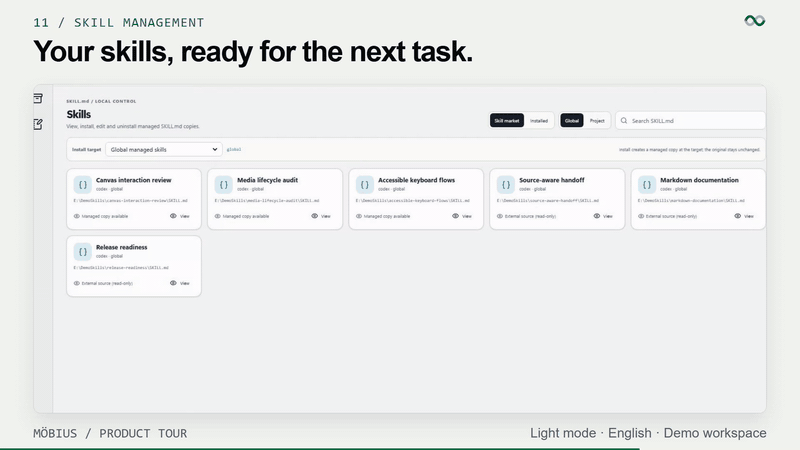Click the Source-aware handoff braces icon

coord(506,185)
